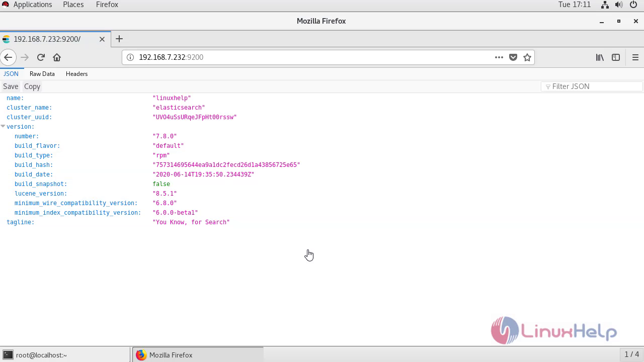The width and height of the screenshot is (644, 362).
Task: Click the value "2020-06-14T19:35:50.234439Z"
Action: [x=204, y=174]
